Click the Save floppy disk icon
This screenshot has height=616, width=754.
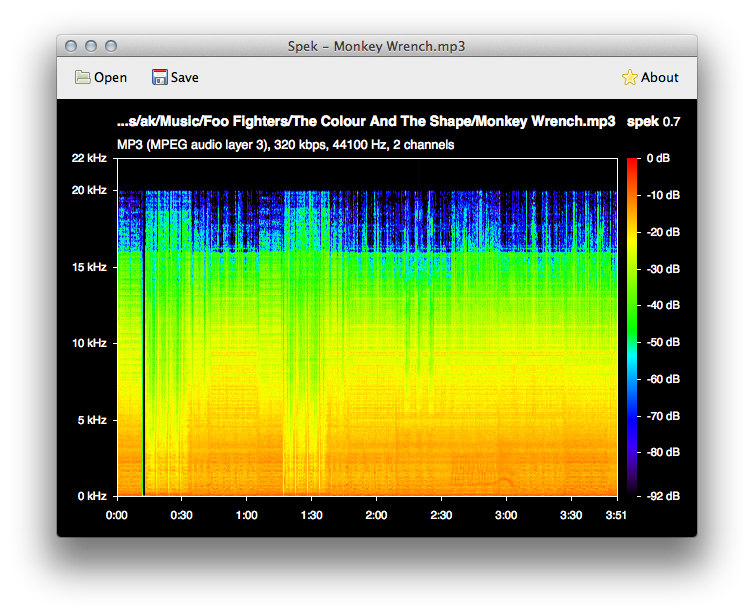pos(159,77)
